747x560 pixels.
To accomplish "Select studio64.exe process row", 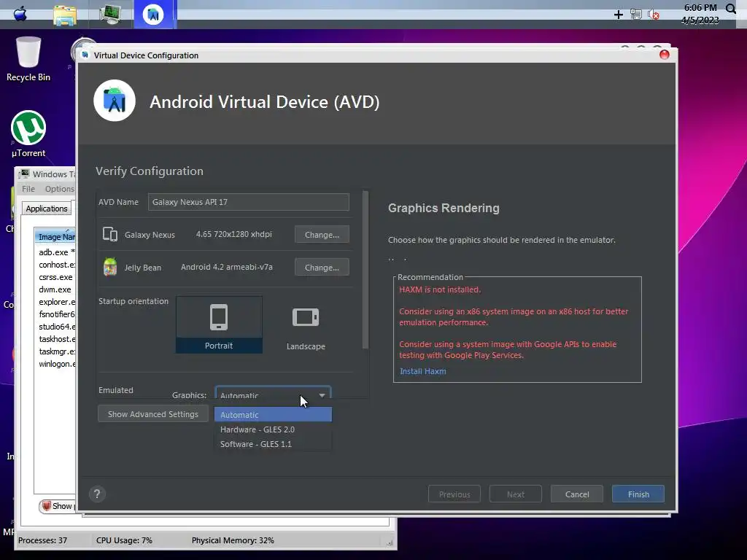I will point(55,326).
